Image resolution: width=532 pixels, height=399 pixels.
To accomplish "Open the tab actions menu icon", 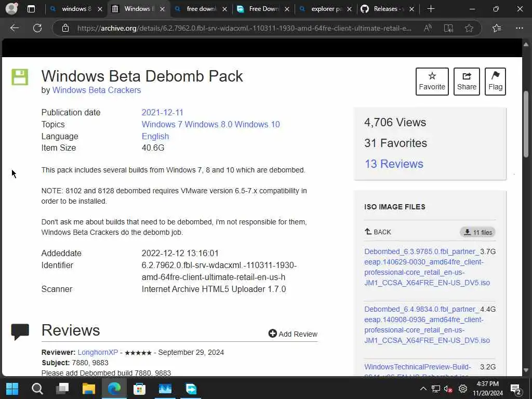I will coord(31,9).
